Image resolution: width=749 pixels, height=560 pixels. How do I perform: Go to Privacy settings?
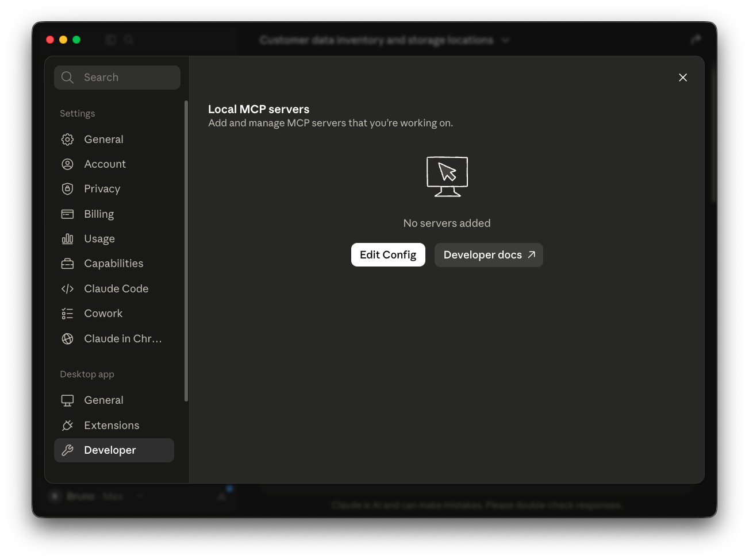(114, 189)
